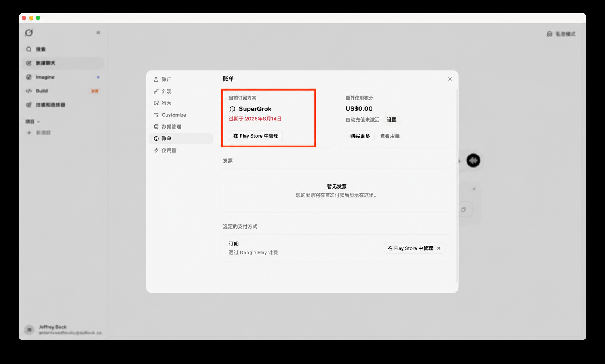Screen dimensions: 605x364
Task: Click the database icon beside 数据管理
Action: tap(156, 126)
